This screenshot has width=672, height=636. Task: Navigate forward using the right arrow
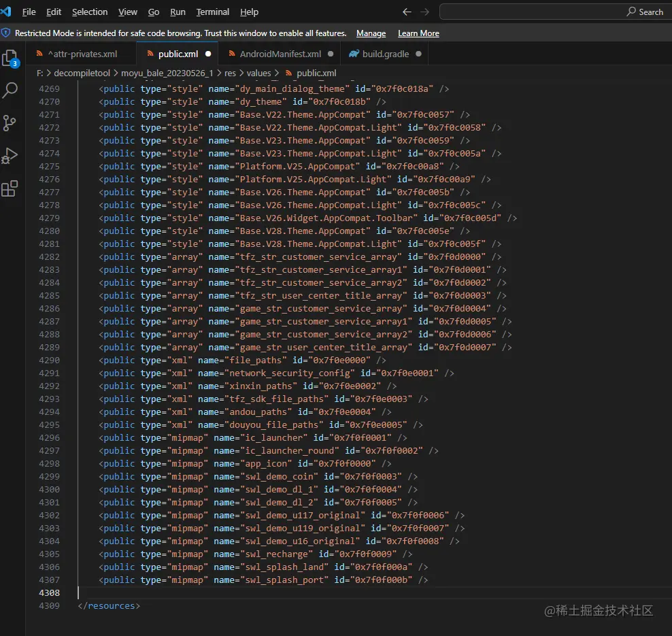(x=424, y=12)
